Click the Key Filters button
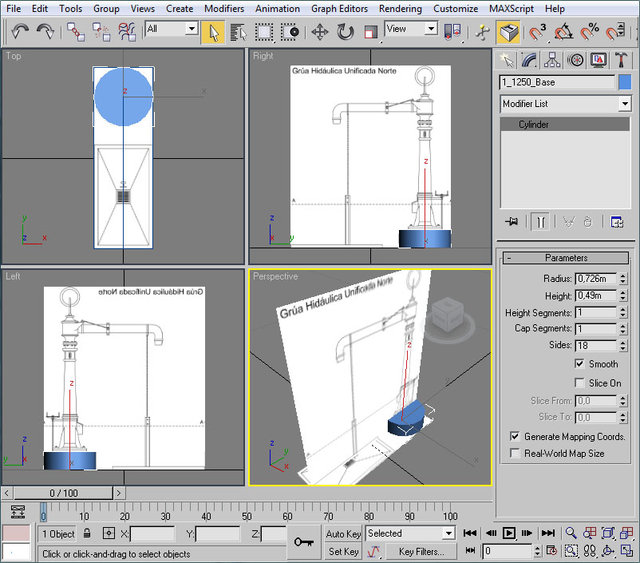The image size is (640, 563). tap(420, 551)
